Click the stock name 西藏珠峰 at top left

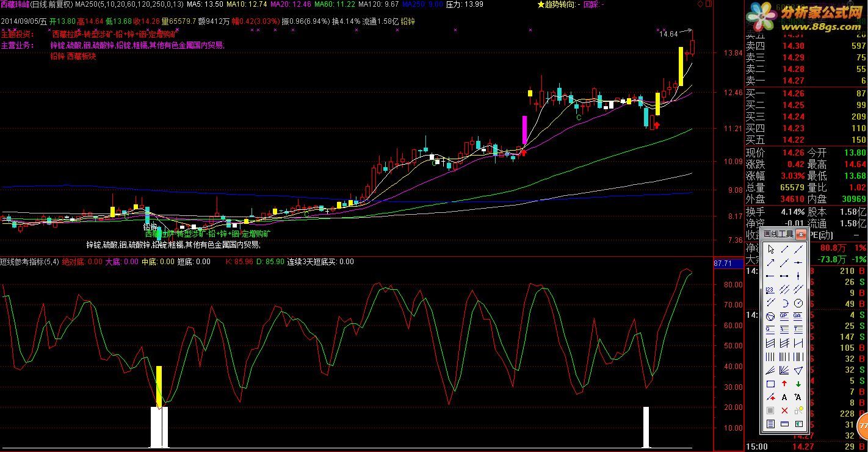click(16, 4)
